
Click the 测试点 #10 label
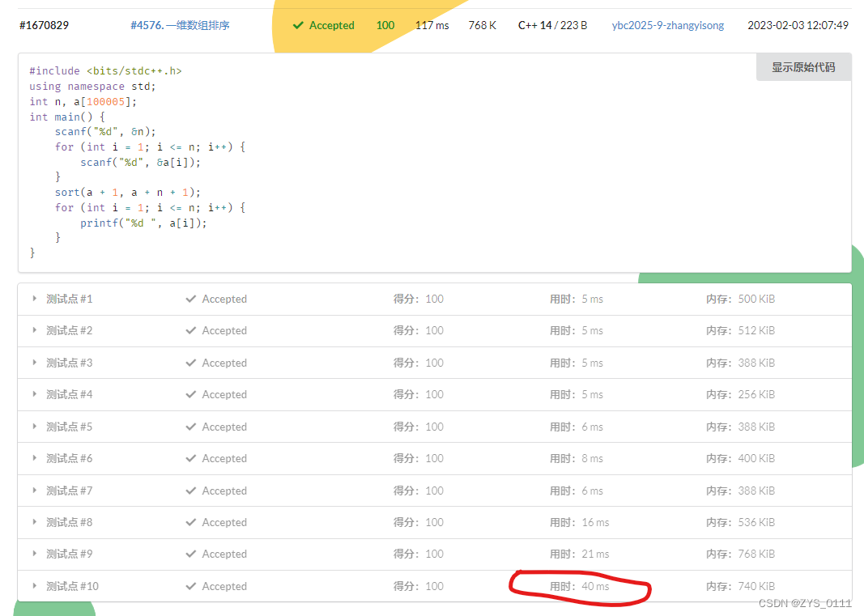coord(72,586)
